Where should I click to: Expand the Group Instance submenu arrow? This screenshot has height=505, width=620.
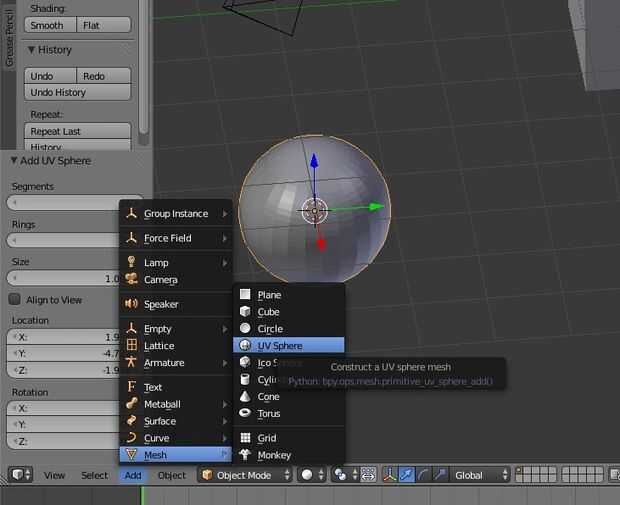(225, 214)
